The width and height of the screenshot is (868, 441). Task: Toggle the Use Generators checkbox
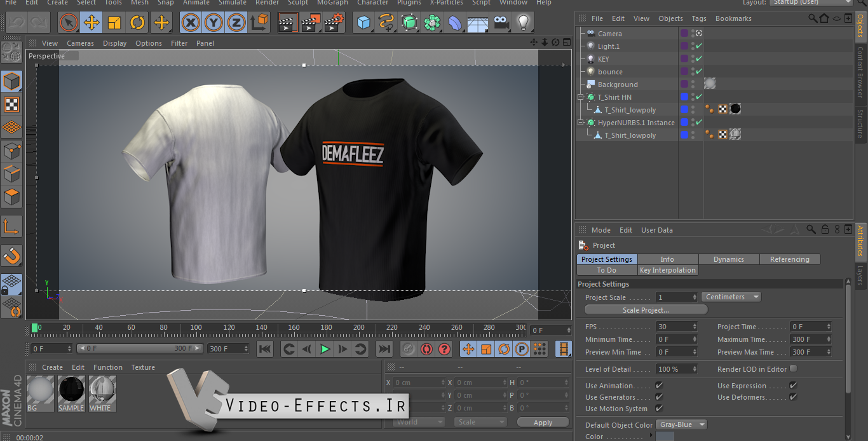coord(659,397)
